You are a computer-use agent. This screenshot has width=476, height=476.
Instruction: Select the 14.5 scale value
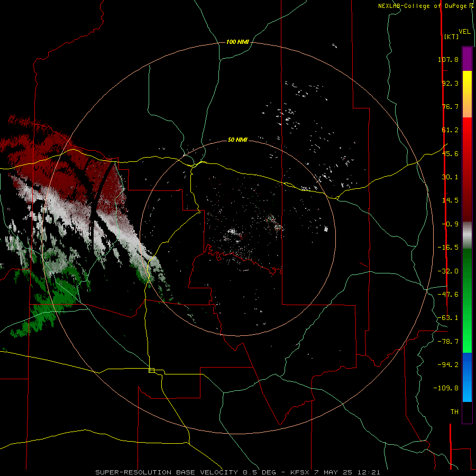click(x=450, y=200)
